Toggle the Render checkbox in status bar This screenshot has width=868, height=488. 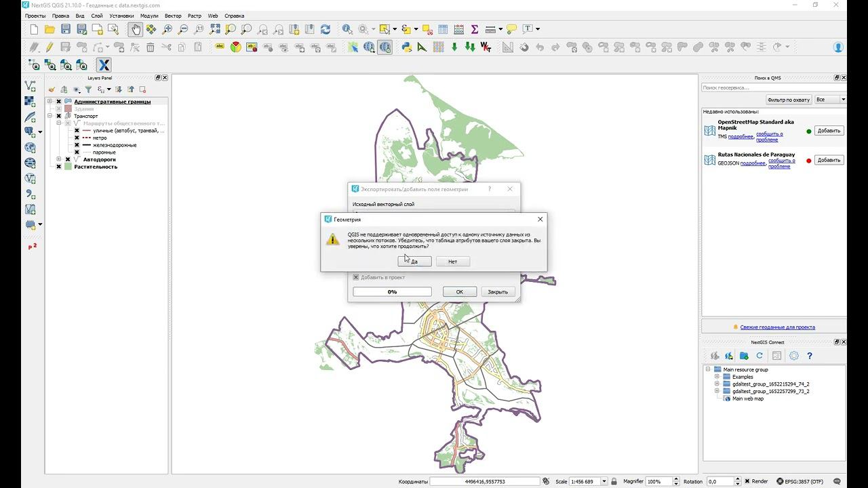747,481
